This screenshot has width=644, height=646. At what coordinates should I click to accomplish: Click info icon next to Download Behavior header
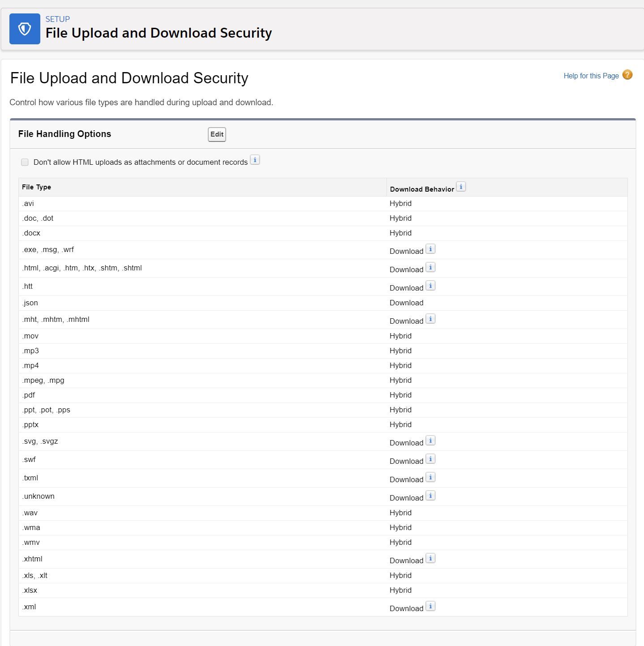click(461, 187)
